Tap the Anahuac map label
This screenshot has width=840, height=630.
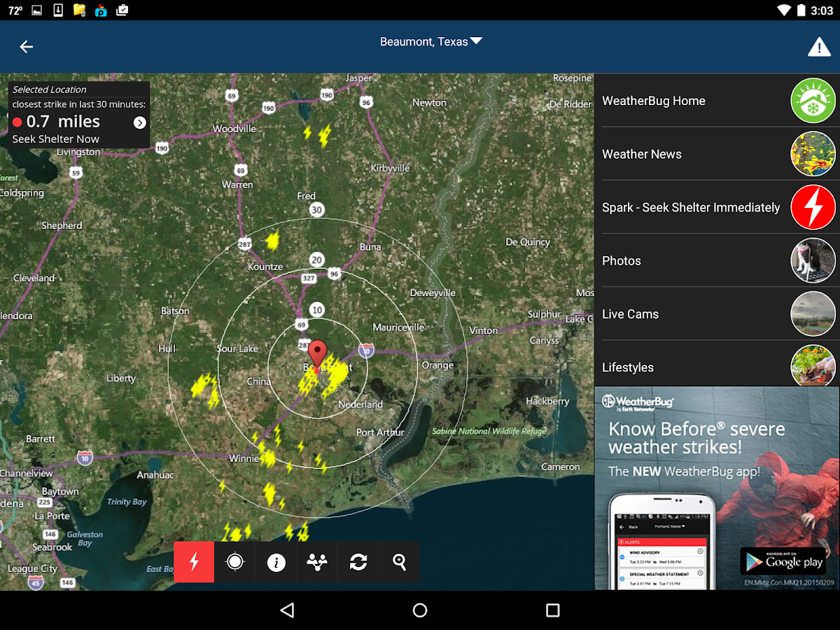[155, 475]
